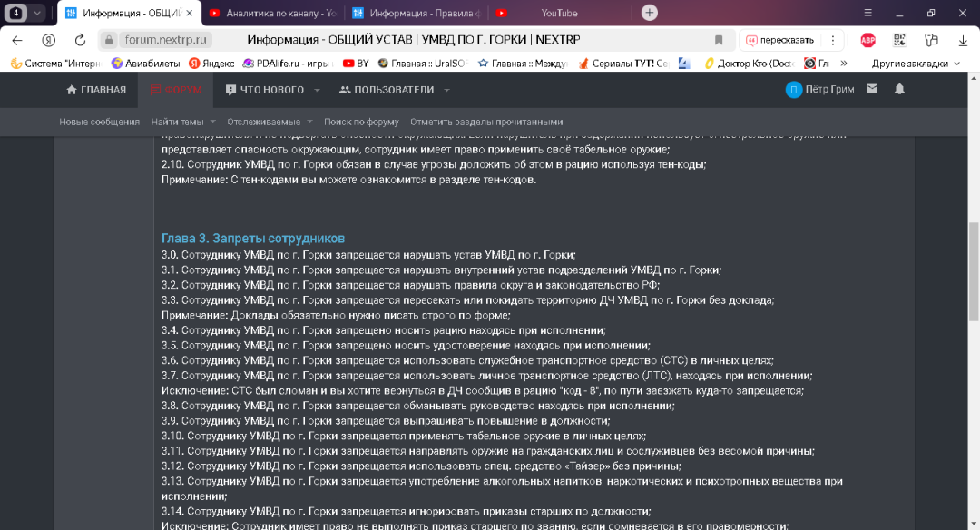The image size is (980, 530).
Task: Open the PDAlife.ru bookmark
Action: point(287,64)
